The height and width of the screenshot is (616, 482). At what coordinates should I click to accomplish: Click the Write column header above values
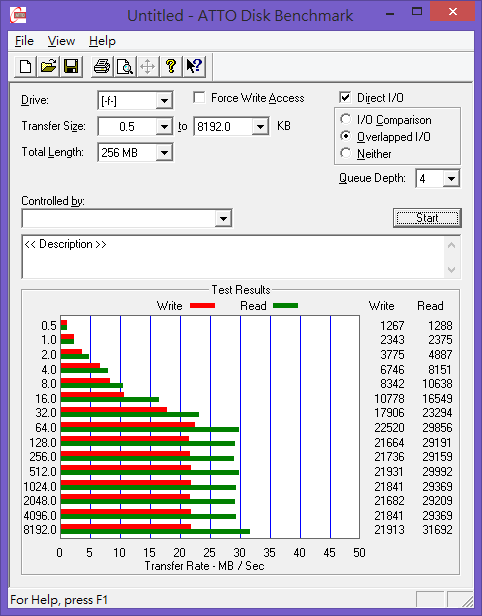pos(381,306)
